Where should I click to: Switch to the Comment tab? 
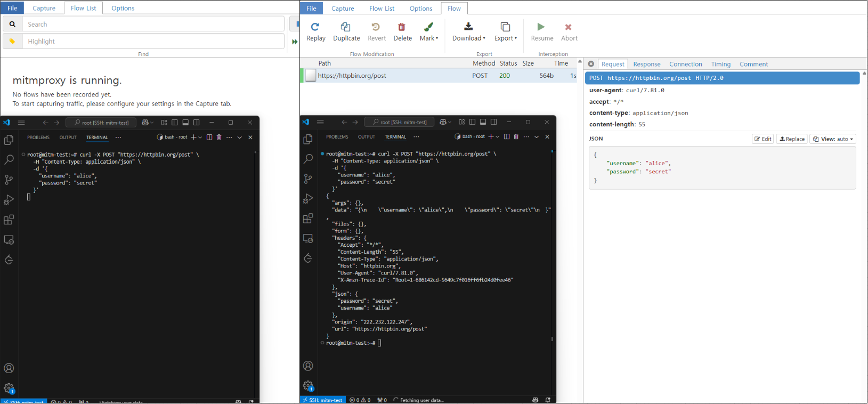(753, 64)
